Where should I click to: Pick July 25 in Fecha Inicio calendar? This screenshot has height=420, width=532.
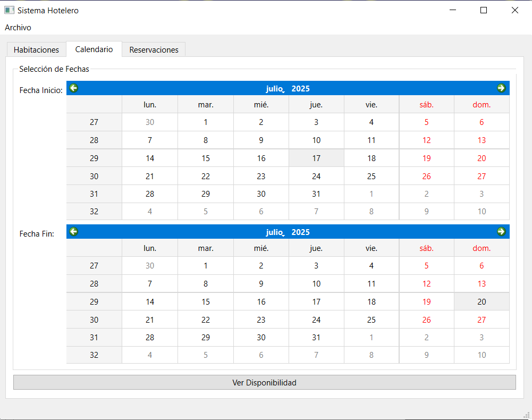(x=371, y=176)
